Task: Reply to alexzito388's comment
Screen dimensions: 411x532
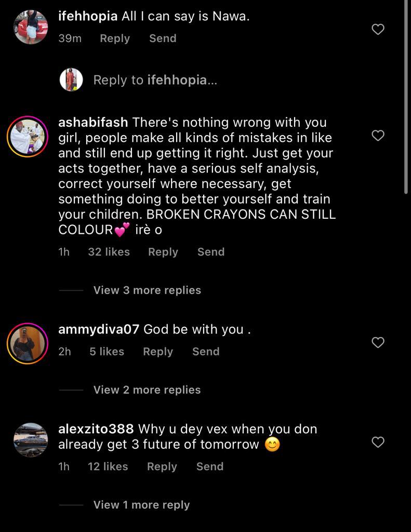Action: (x=162, y=467)
